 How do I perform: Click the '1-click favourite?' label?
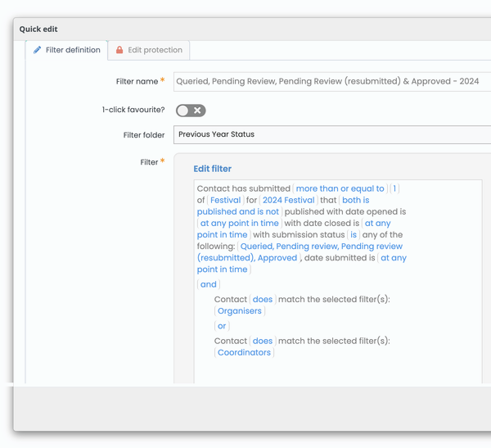point(133,110)
